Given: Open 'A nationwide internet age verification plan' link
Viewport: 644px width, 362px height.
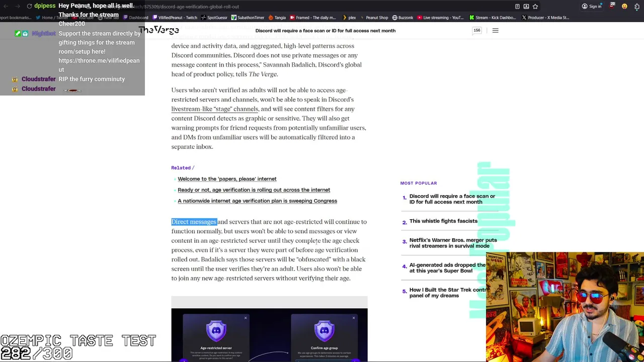Looking at the screenshot, I should (x=257, y=201).
